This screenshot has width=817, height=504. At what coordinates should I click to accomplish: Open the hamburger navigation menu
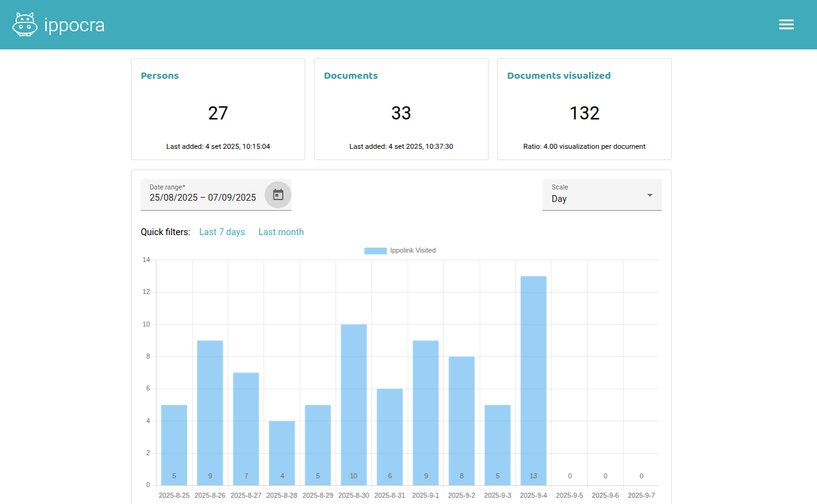tap(786, 24)
